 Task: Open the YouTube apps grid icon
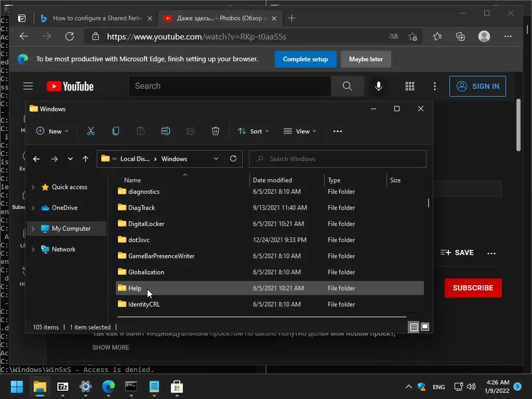(410, 86)
